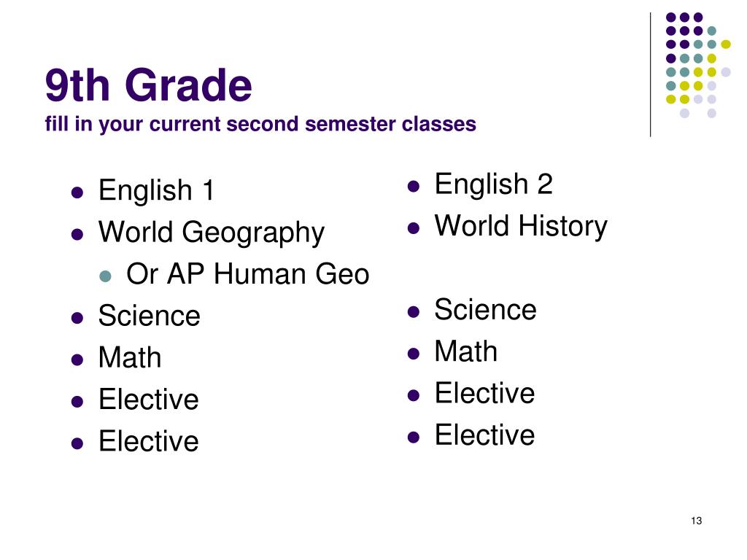Click the 'Or AP Human Geo' sub-bullet
747x560 pixels.
click(x=248, y=274)
